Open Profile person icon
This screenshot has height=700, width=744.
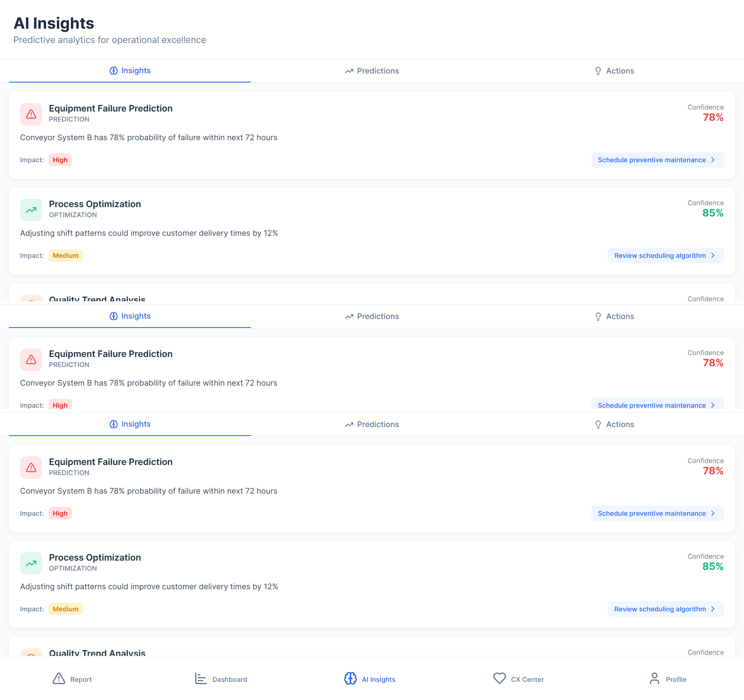[x=654, y=679]
